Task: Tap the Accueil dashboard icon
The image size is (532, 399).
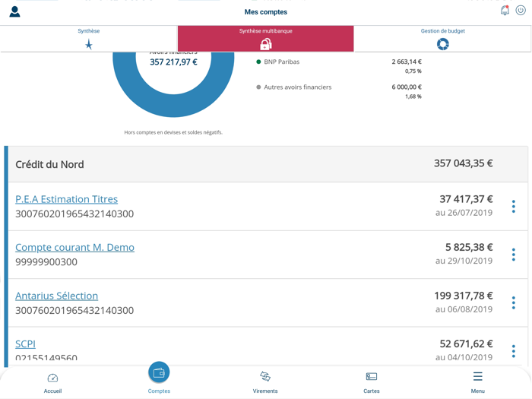Action: coord(52,378)
